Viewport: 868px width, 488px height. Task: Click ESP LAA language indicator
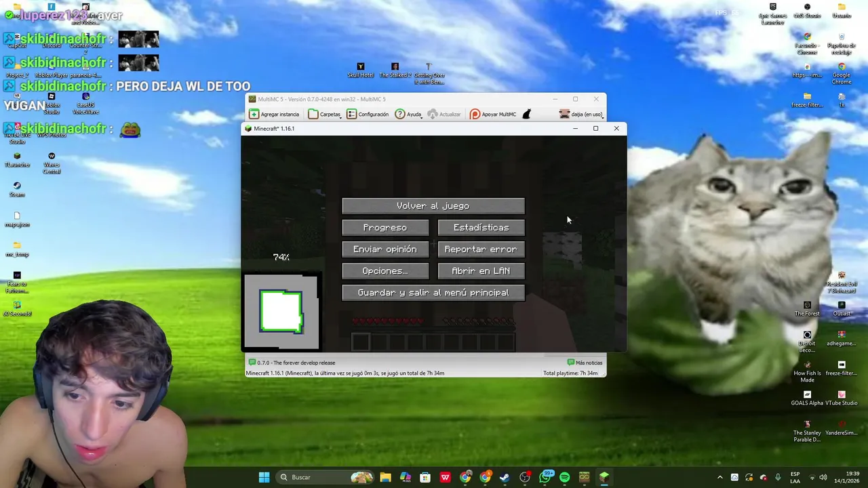(795, 477)
